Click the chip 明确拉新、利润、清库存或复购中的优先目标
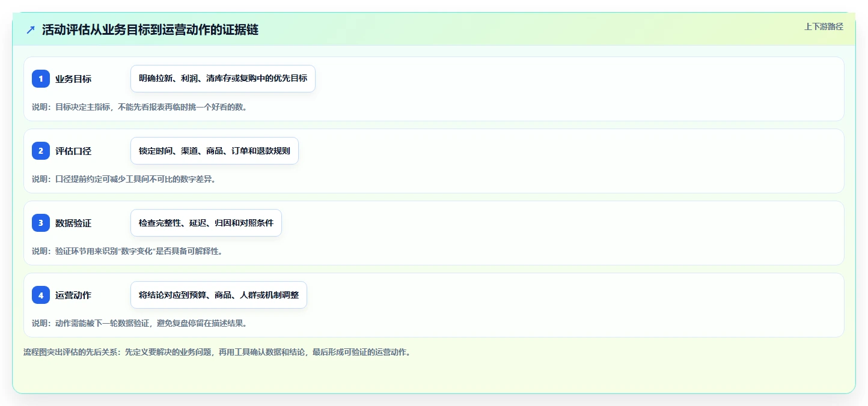 [x=223, y=79]
